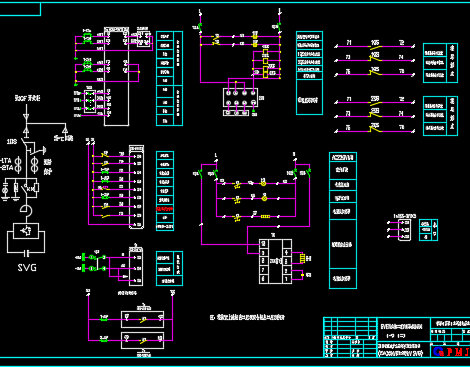Click the reactor arc symbol above converter block
This screenshot has width=470, height=367.
(x=26, y=211)
